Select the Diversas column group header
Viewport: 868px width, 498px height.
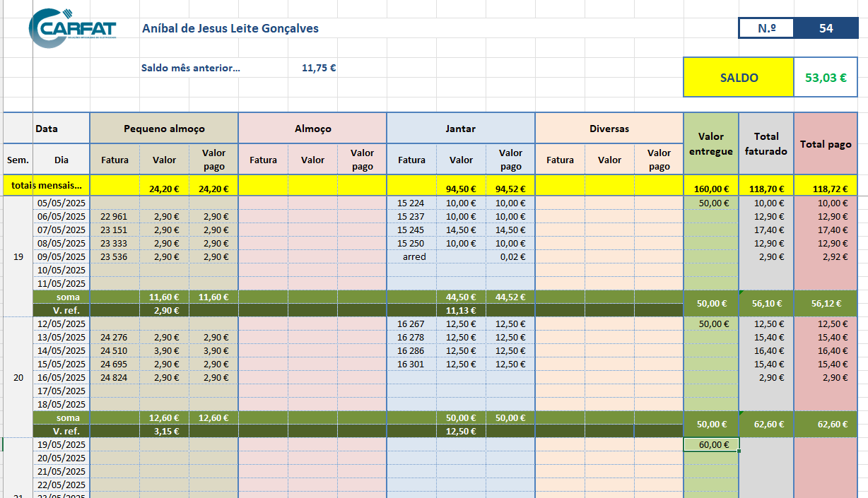[x=609, y=129]
